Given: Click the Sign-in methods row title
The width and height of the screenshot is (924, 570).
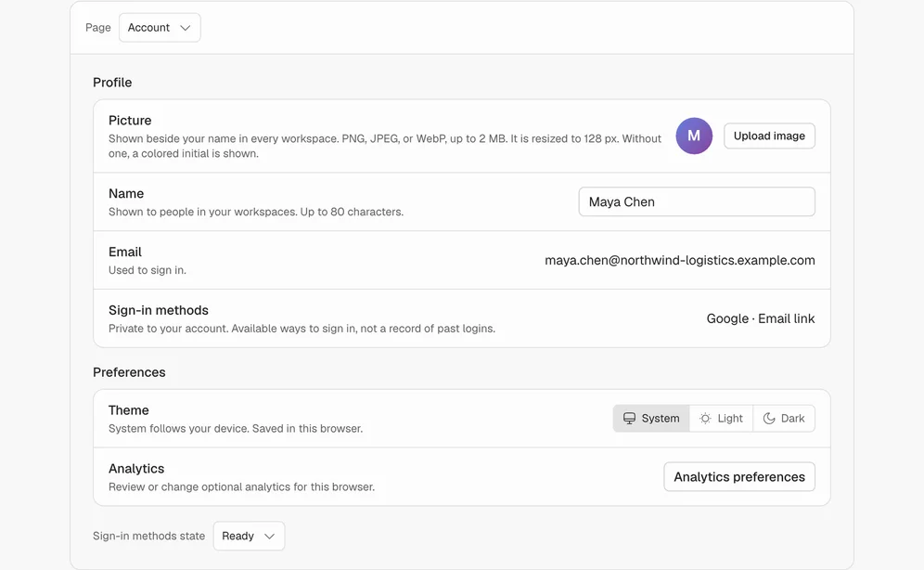Looking at the screenshot, I should click(159, 310).
